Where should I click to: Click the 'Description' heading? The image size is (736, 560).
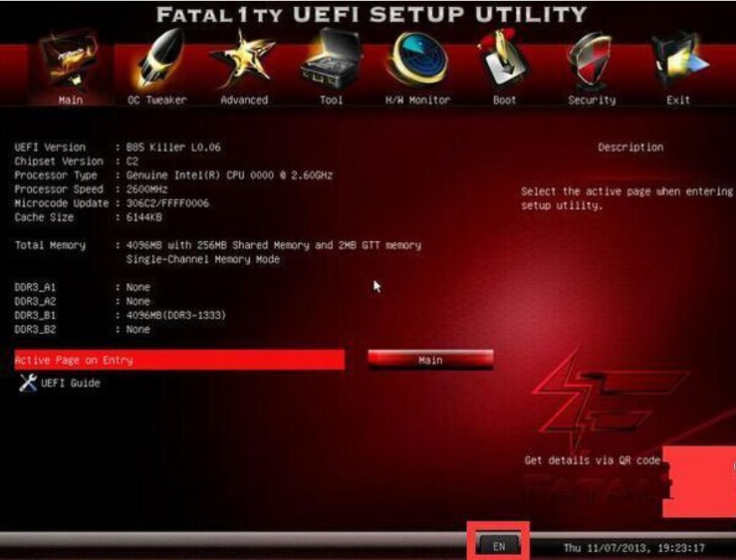pos(631,147)
